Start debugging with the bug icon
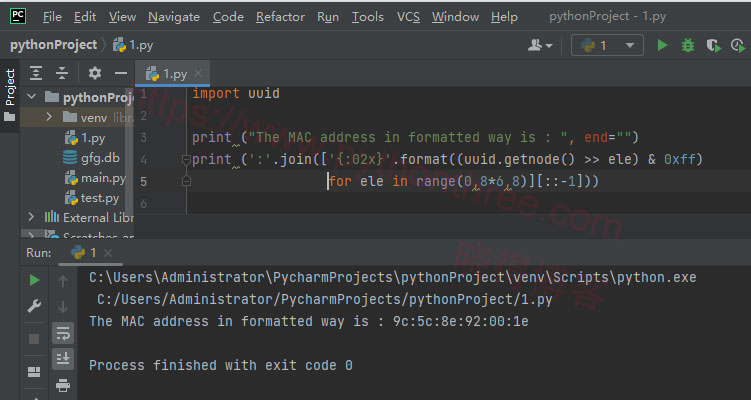Viewport: 751px width, 400px height. click(688, 45)
